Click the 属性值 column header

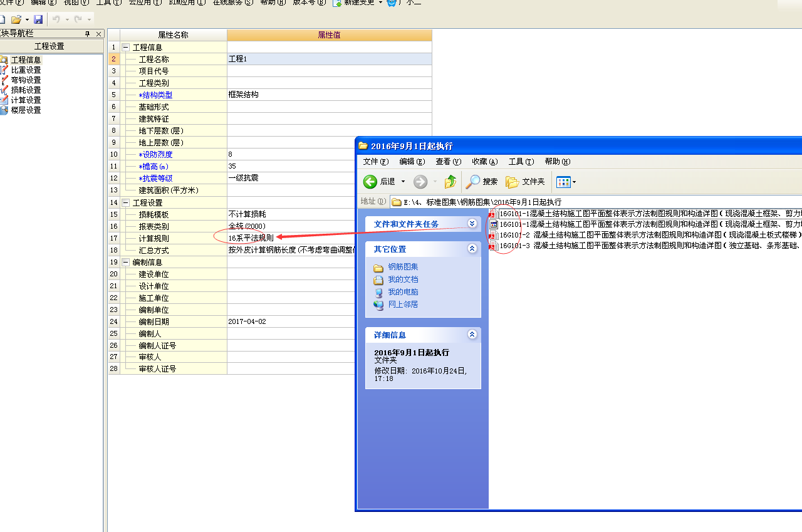coord(330,35)
